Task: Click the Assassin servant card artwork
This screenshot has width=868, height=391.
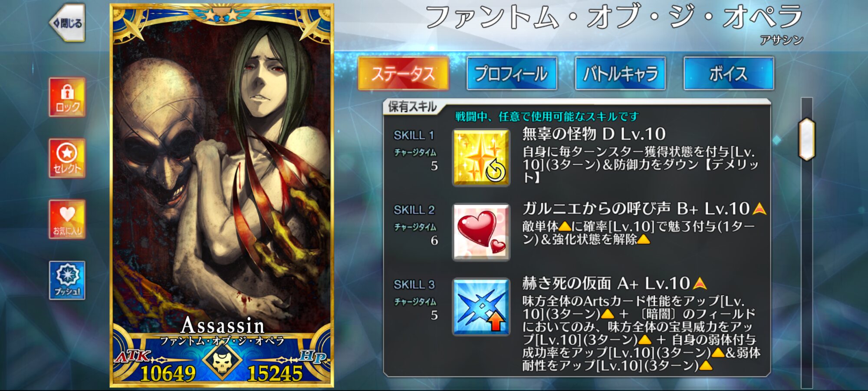Action: (x=222, y=174)
